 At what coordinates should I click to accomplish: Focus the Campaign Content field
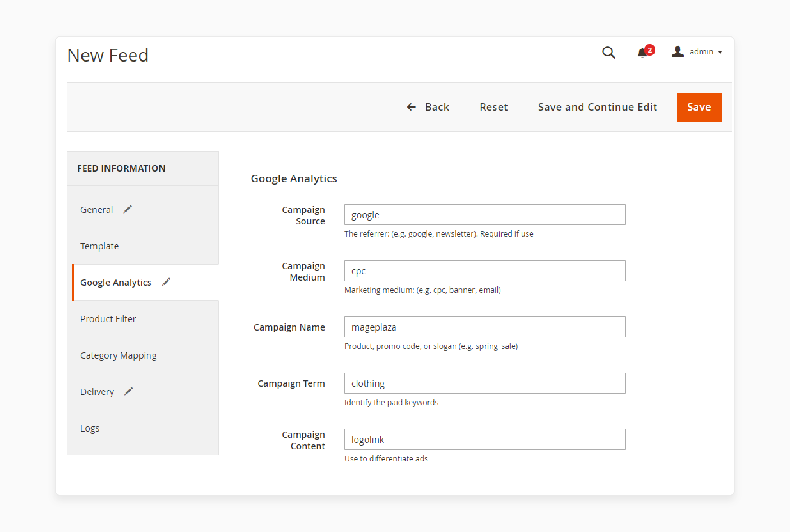(485, 440)
